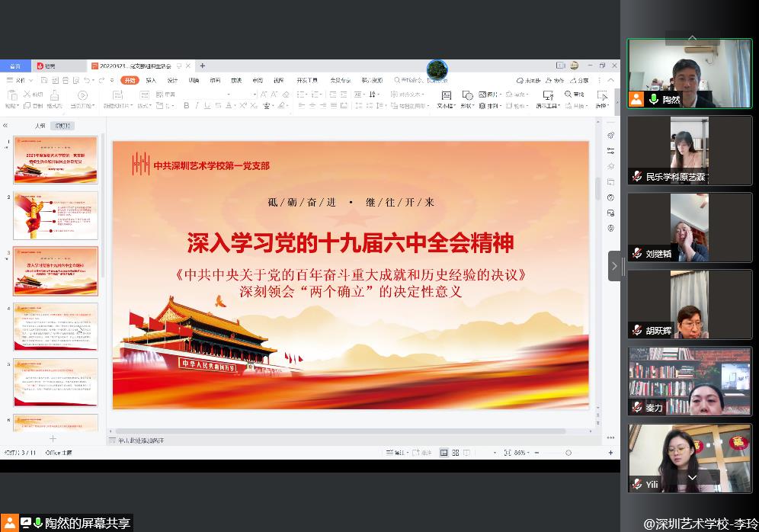The height and width of the screenshot is (532, 759).
Task: Toggle Italic formatting
Action: pyautogui.click(x=197, y=105)
